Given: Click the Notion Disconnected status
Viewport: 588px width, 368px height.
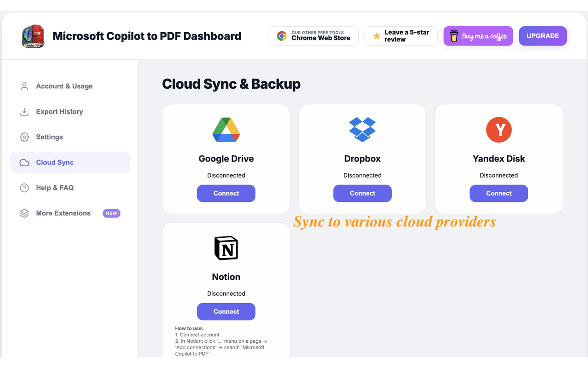Looking at the screenshot, I should (226, 293).
